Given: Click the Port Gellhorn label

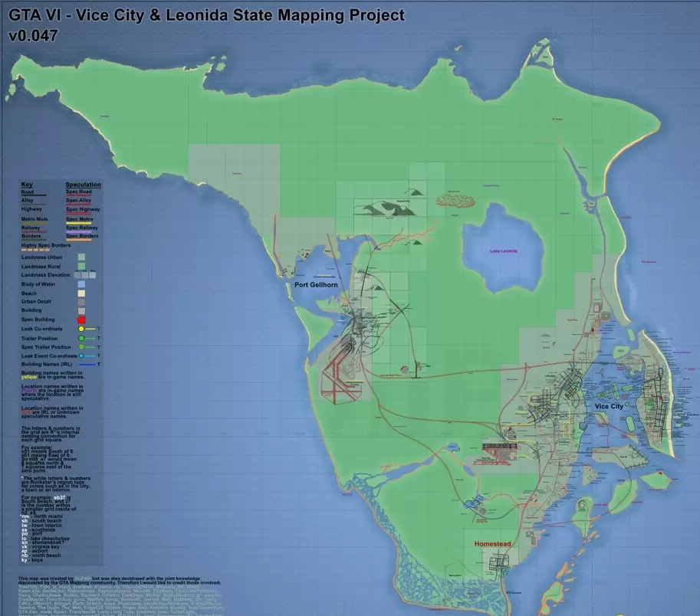Looking at the screenshot, I should 316,284.
